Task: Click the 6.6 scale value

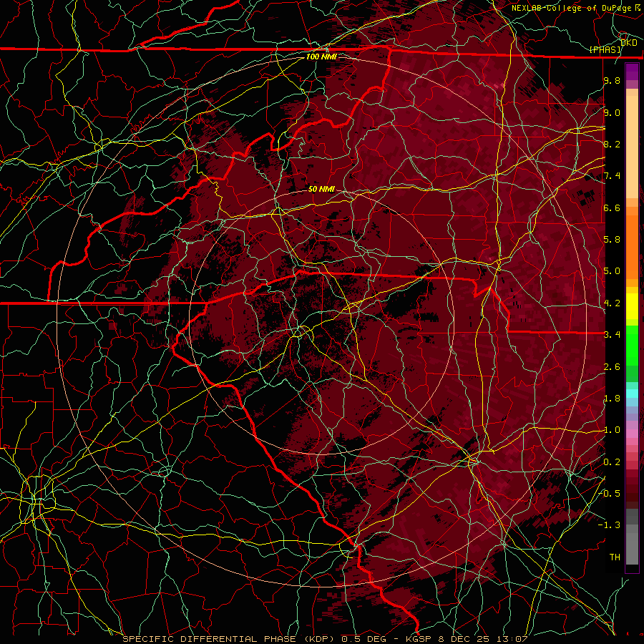Action: [x=612, y=208]
